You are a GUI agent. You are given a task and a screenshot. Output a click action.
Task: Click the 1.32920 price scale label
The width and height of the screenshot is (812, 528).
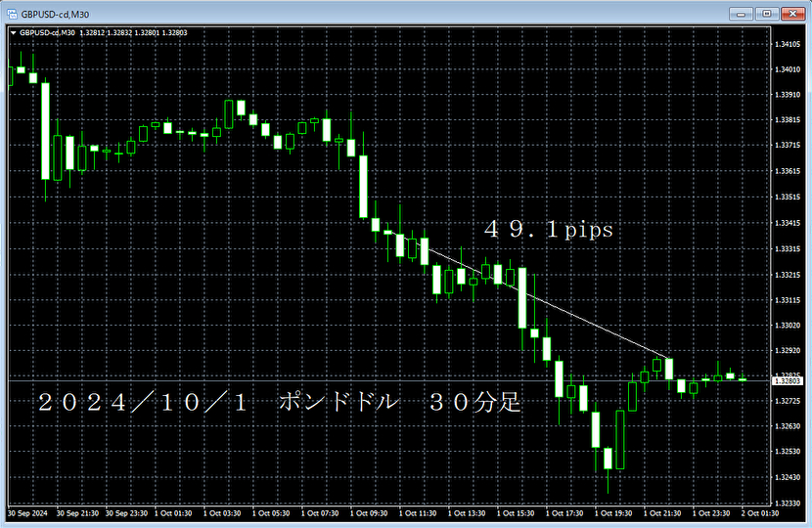pyautogui.click(x=788, y=350)
